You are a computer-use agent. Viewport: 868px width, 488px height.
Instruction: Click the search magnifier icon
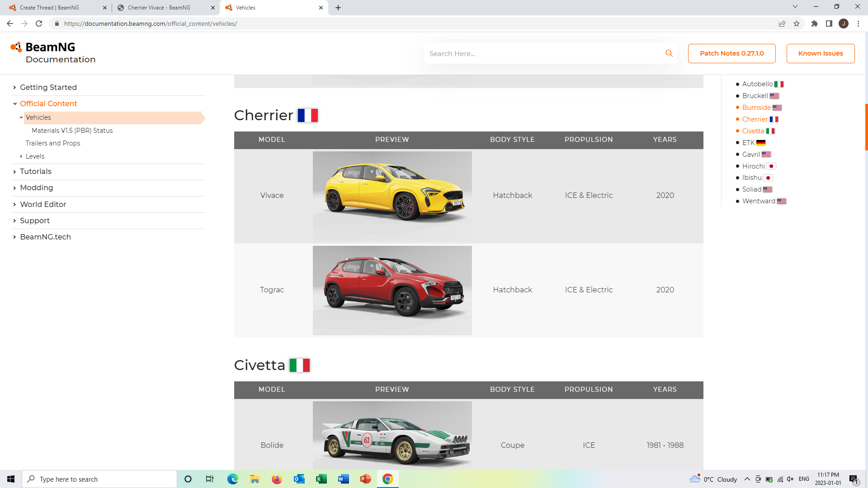669,53
